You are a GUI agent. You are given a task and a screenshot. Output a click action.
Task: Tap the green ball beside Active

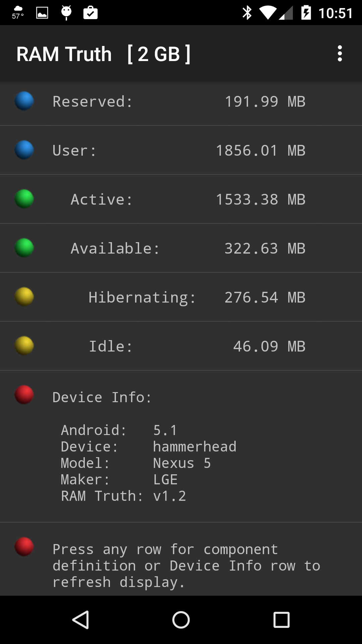[x=24, y=199]
